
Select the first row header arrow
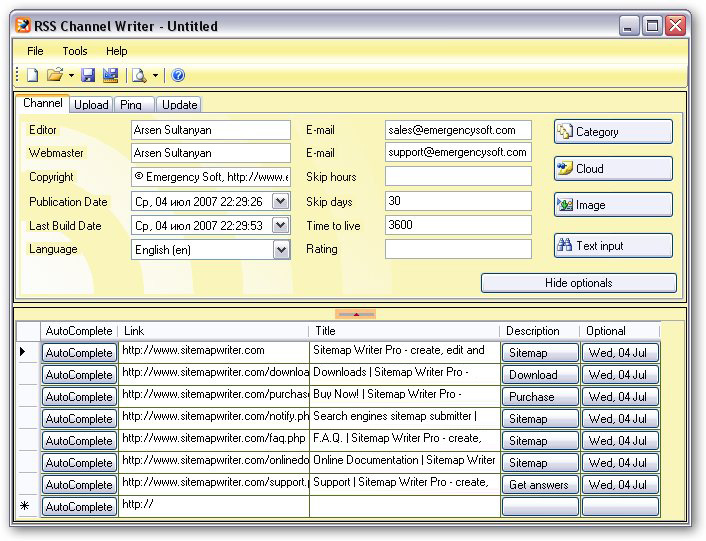click(28, 352)
